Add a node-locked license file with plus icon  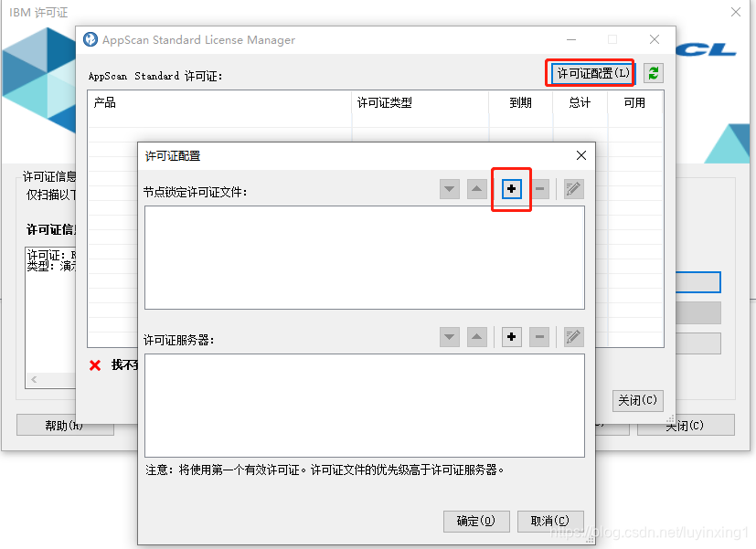tap(512, 189)
